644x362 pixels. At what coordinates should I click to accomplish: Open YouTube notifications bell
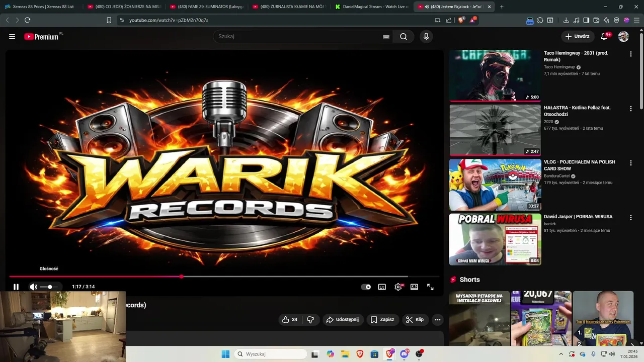pos(605,36)
